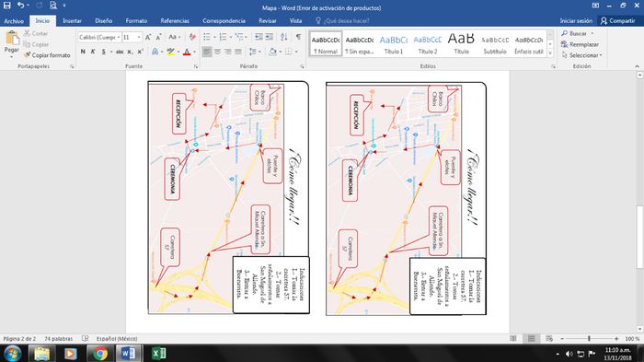
Task: Click the Pegar paste icon
Action: [12, 39]
